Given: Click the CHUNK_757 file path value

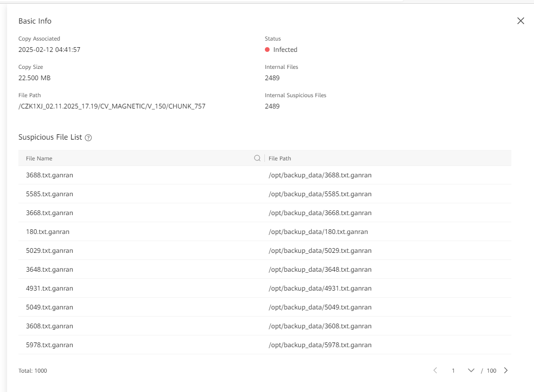Looking at the screenshot, I should [x=112, y=106].
